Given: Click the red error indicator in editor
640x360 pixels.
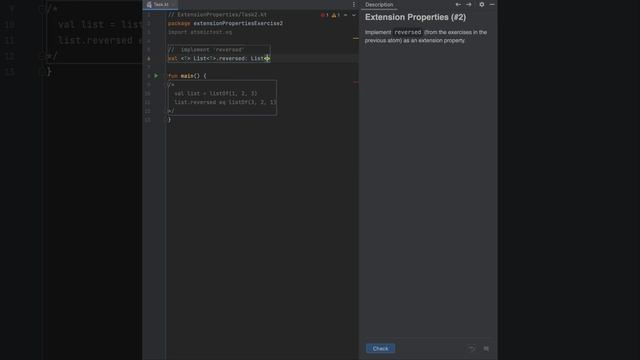Looking at the screenshot, I should [324, 15].
